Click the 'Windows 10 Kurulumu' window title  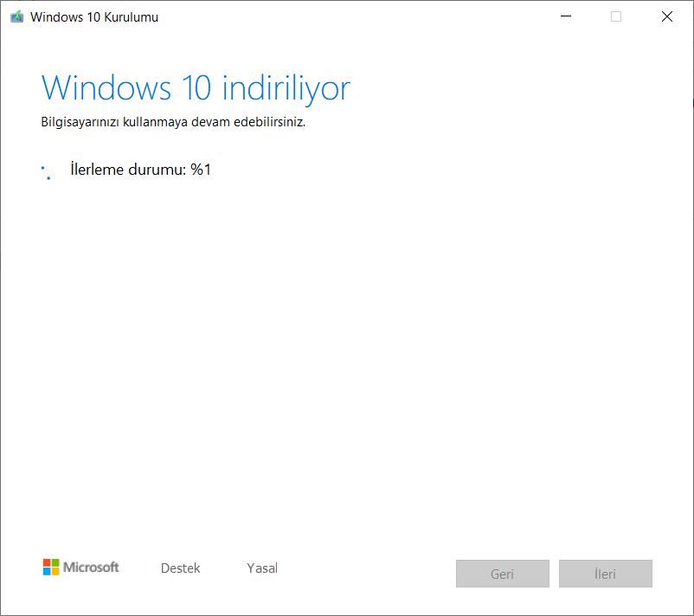pos(94,17)
